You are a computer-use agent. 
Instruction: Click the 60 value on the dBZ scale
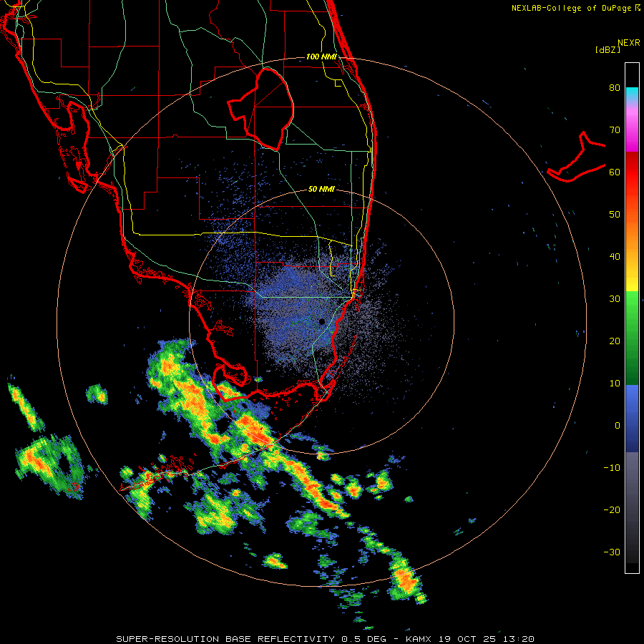pyautogui.click(x=615, y=172)
